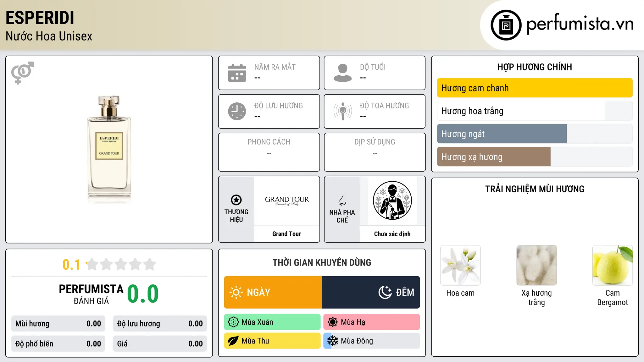
Task: Click the Hợp hương chính heading
Action: 535,67
